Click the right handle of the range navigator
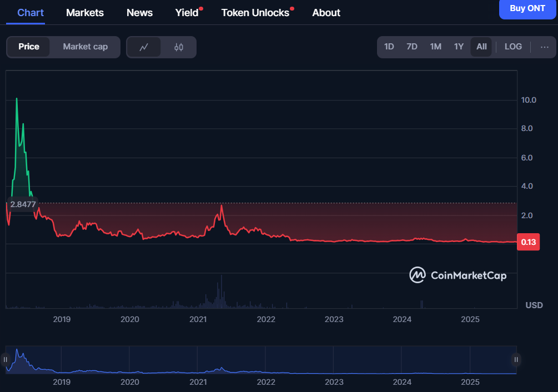Image resolution: width=558 pixels, height=392 pixels. point(516,360)
